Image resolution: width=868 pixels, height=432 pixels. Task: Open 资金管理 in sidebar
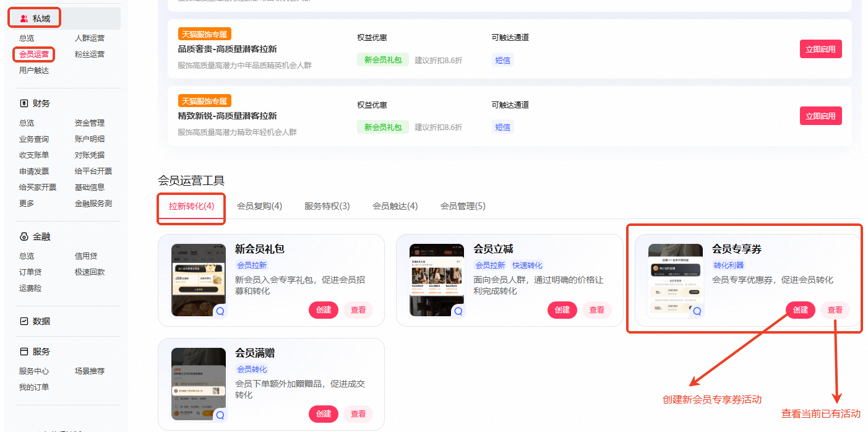90,123
